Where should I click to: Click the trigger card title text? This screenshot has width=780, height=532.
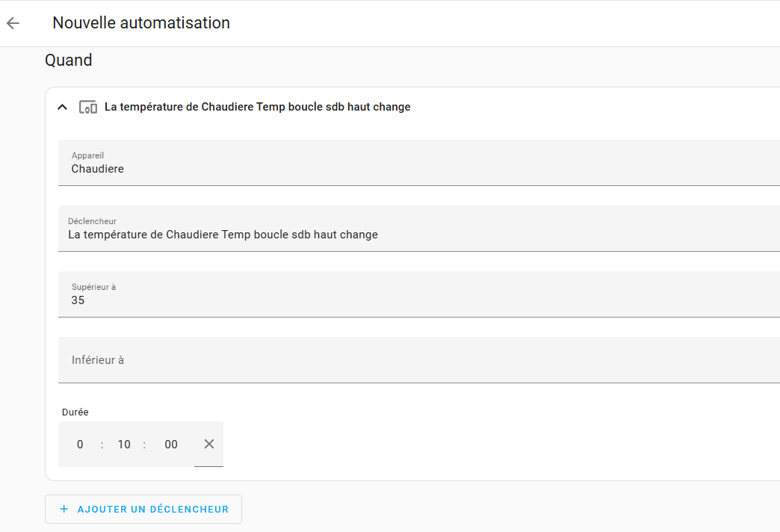(257, 107)
